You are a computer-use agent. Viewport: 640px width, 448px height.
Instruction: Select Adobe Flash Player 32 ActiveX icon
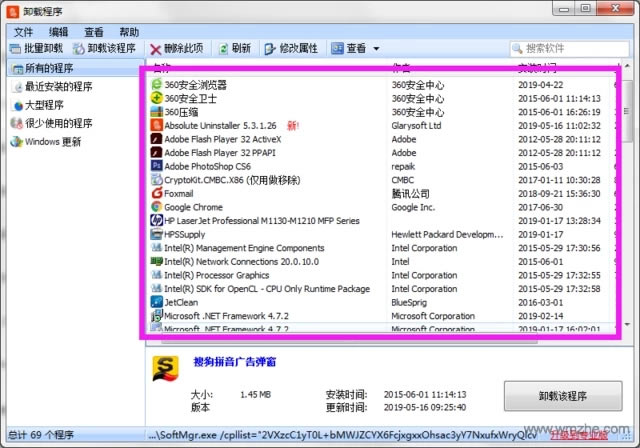157,139
